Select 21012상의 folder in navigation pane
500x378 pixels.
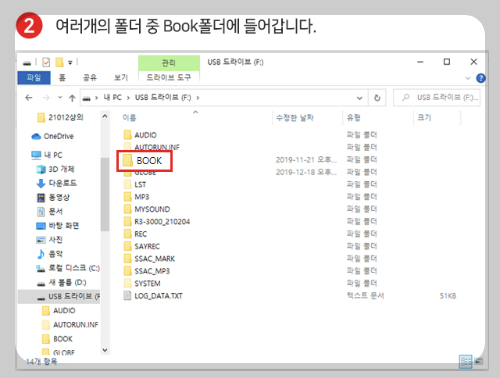click(60, 117)
